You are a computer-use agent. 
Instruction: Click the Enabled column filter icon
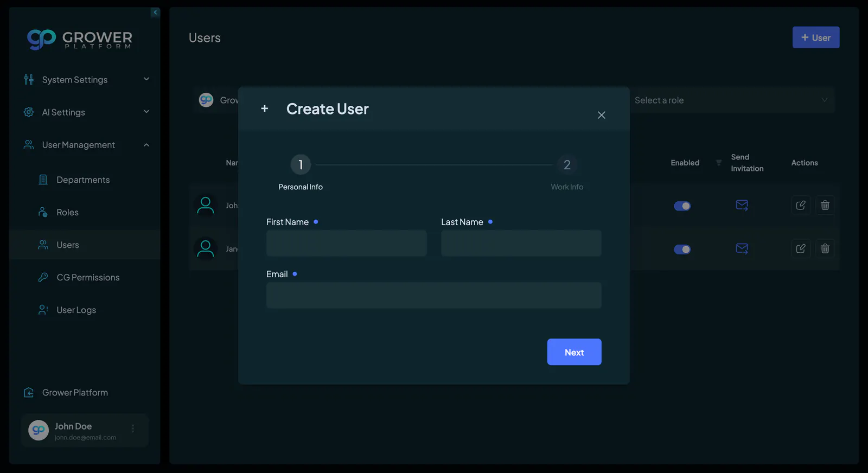pos(719,163)
